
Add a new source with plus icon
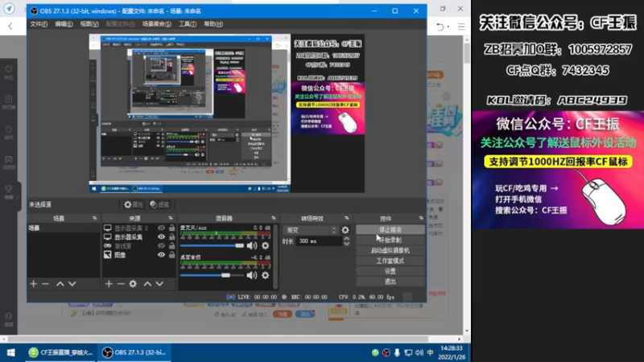[109, 284]
